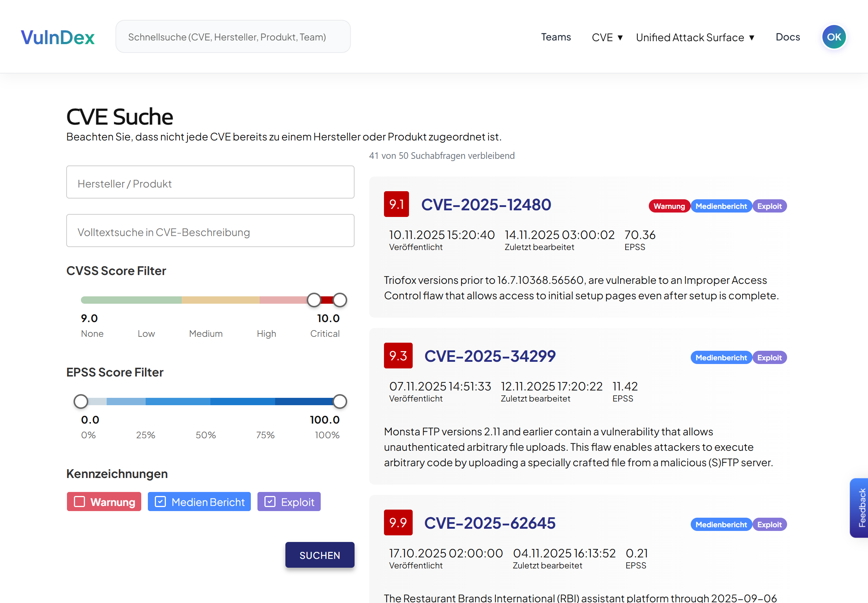Click the Exploit badge on CVE-2025-12480
The height and width of the screenshot is (603, 868).
tap(769, 206)
